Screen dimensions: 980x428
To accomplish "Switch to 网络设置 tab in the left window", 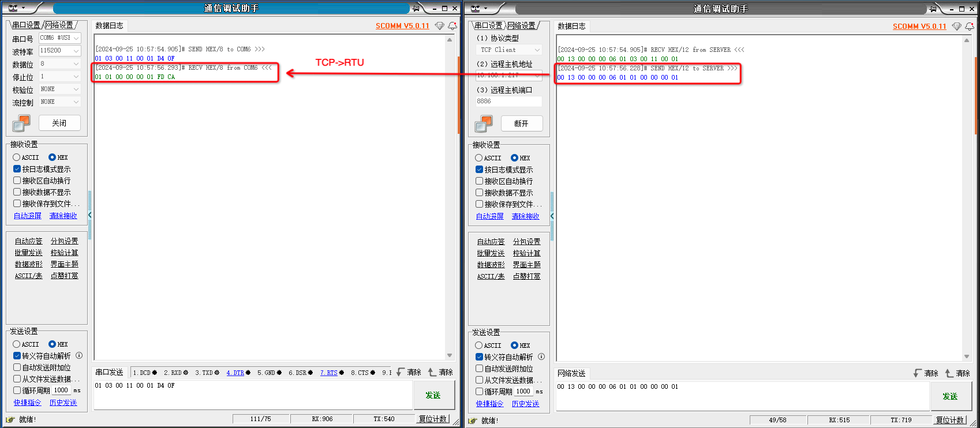I will point(59,25).
